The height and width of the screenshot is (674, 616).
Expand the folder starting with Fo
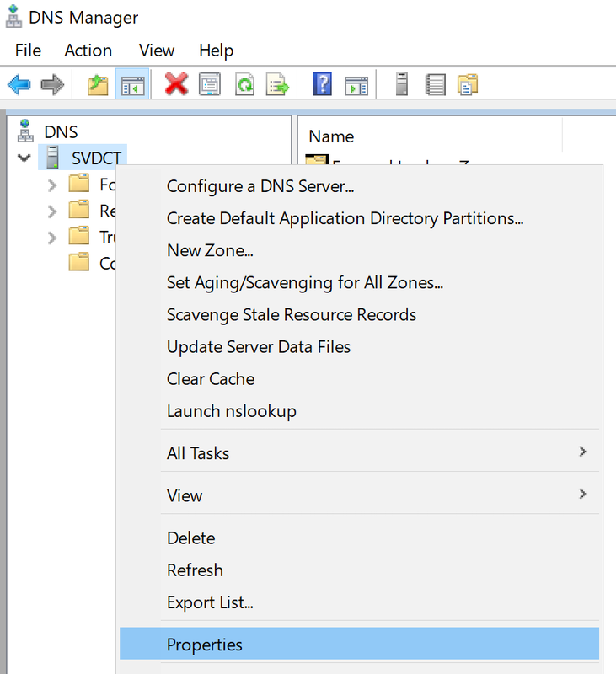(x=52, y=185)
